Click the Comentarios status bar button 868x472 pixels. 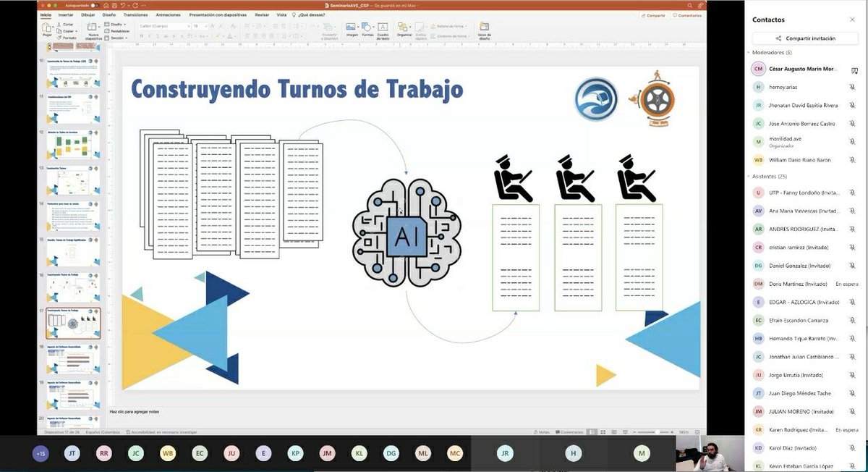click(569, 432)
